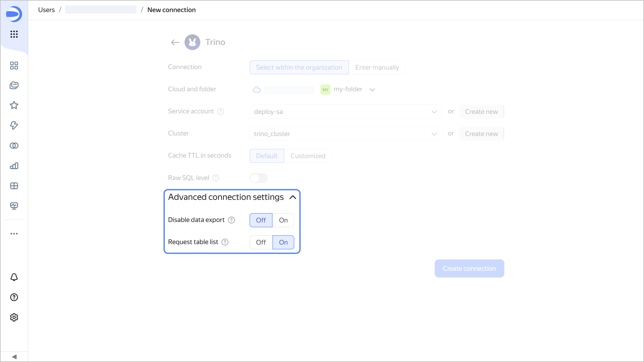Screen dimensions: 644x362
Task: Set Disable data export to On
Action: tap(283, 220)
